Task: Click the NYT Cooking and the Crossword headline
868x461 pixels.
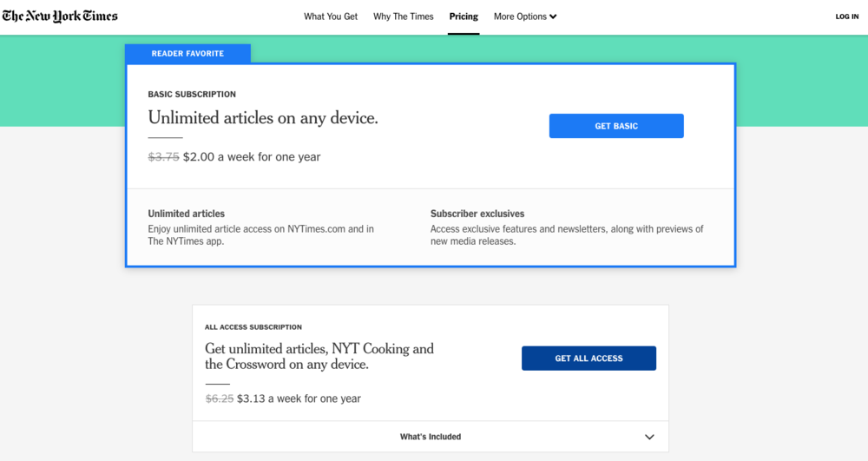Action: 319,357
